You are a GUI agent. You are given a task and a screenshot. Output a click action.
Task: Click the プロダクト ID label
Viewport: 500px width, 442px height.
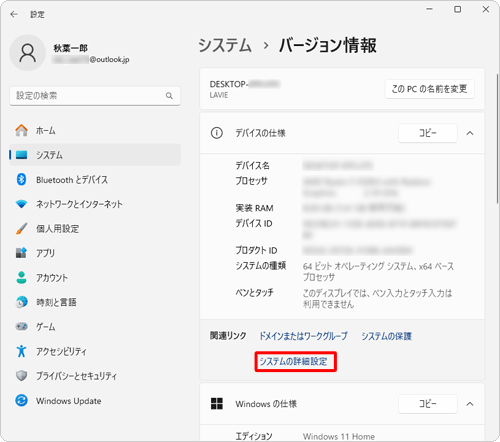pyautogui.click(x=256, y=250)
